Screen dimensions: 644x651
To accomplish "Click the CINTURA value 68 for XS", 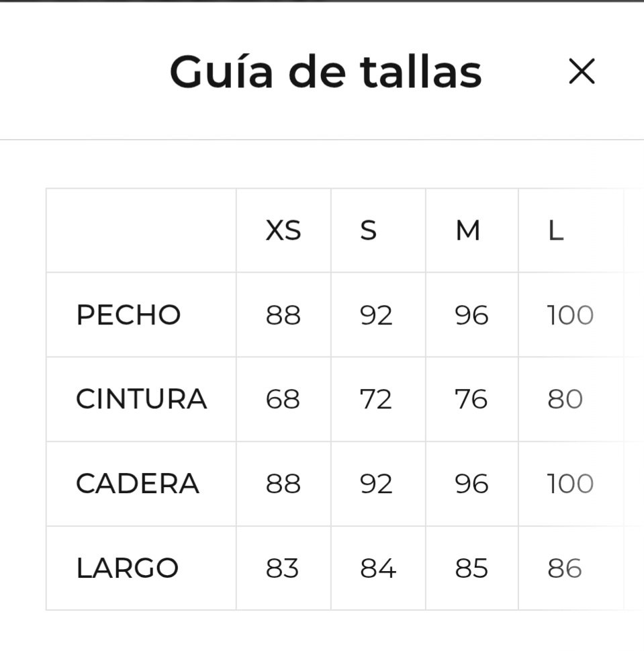I will coord(283,399).
